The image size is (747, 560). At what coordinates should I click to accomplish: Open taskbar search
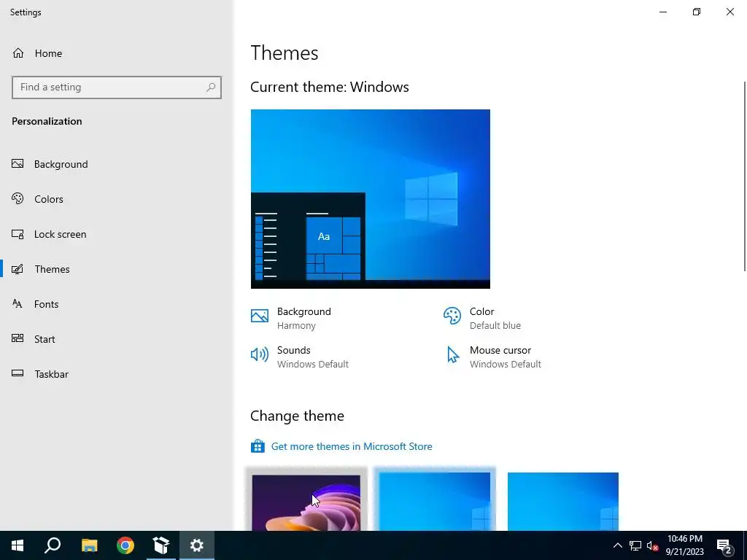click(x=53, y=545)
